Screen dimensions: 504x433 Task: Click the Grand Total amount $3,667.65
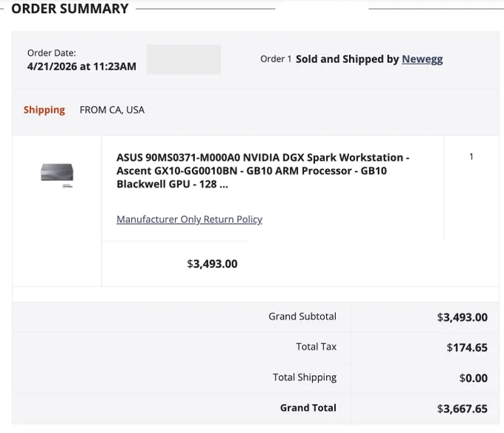[462, 409]
